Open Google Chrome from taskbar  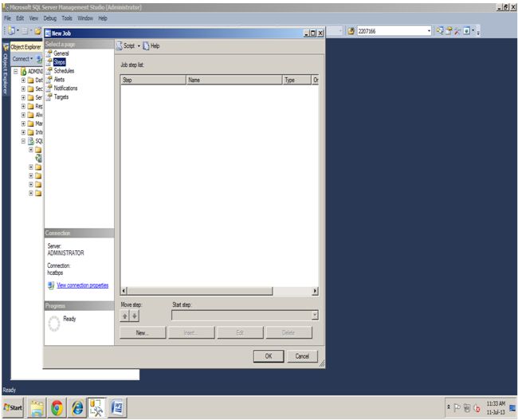(57, 408)
